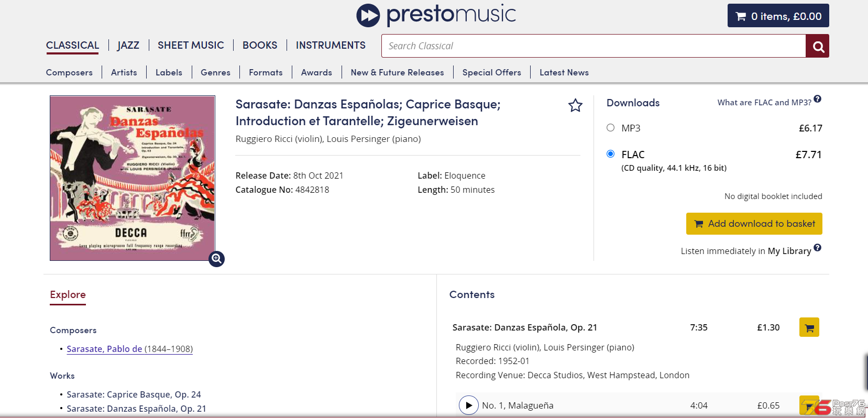Open Special Offers page
The height and width of the screenshot is (418, 868).
[491, 72]
